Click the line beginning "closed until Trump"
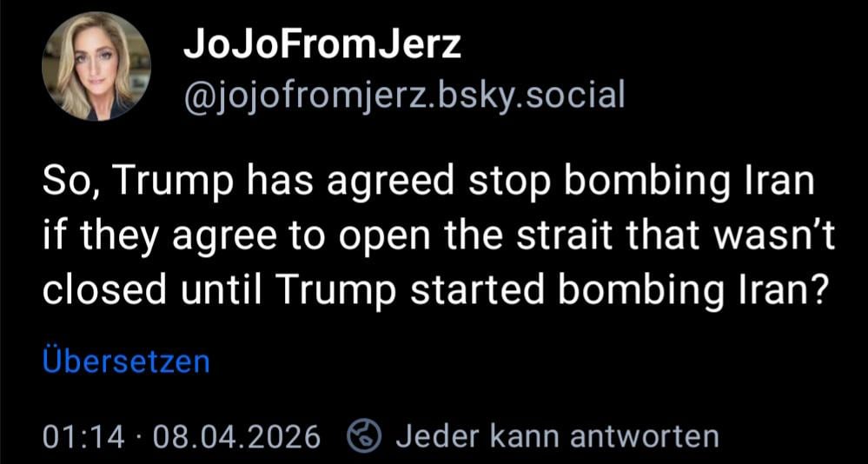Viewport: 868px width, 464px height. tap(433, 291)
